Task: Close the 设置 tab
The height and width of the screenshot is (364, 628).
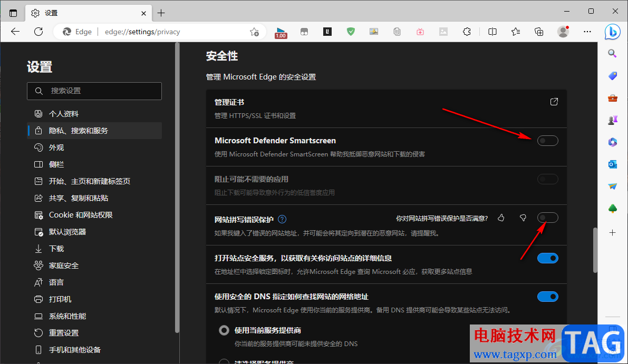Action: (x=143, y=13)
